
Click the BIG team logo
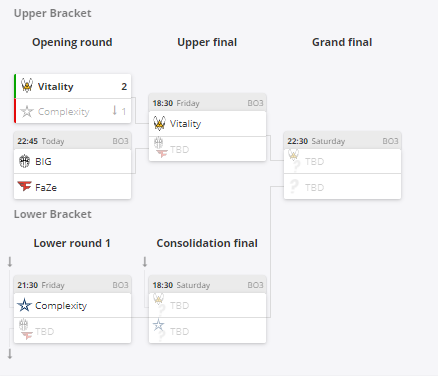coord(24,161)
